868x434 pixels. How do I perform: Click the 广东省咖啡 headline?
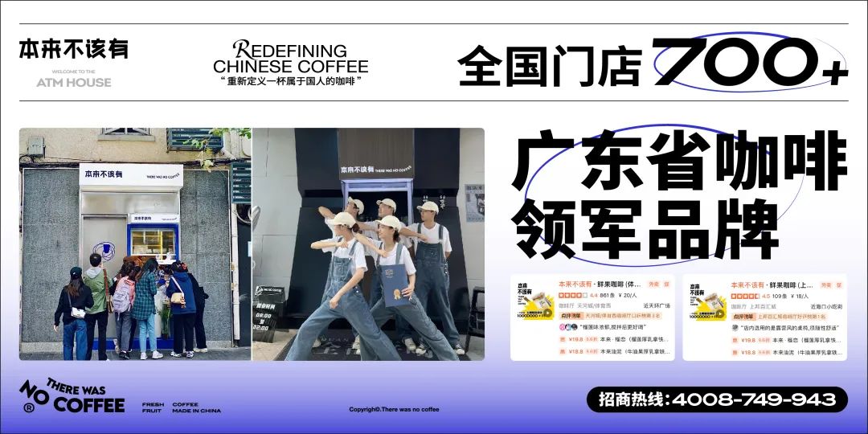[x=680, y=162]
